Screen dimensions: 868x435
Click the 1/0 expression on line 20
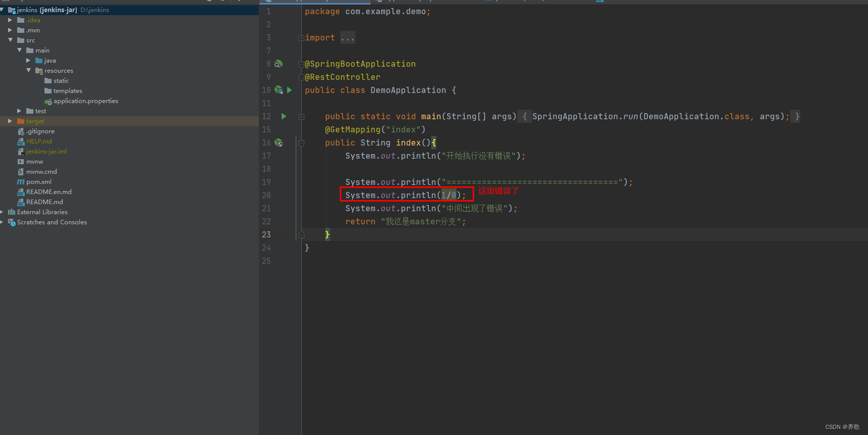[x=449, y=196]
